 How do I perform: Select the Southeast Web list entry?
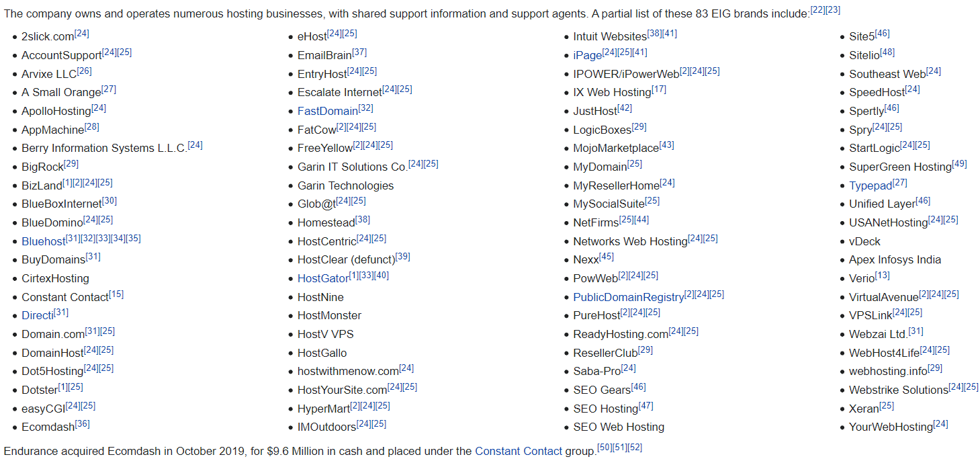click(887, 75)
